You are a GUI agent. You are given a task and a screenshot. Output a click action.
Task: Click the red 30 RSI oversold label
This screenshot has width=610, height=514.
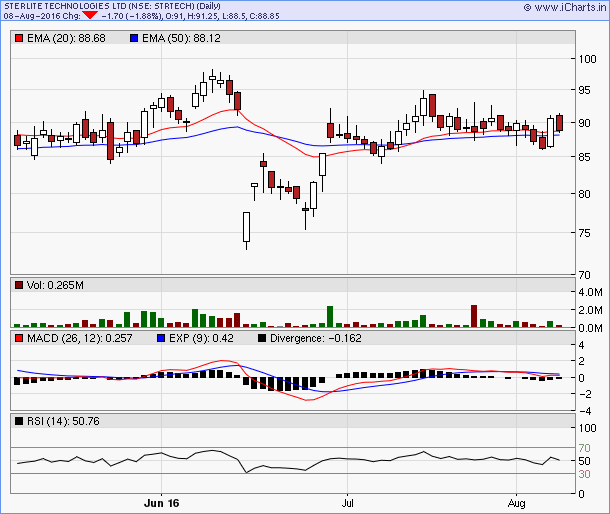(584, 474)
